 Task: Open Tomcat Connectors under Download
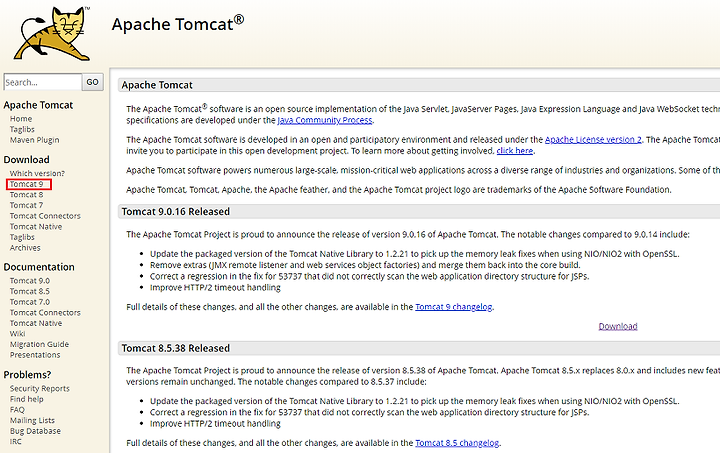click(45, 216)
